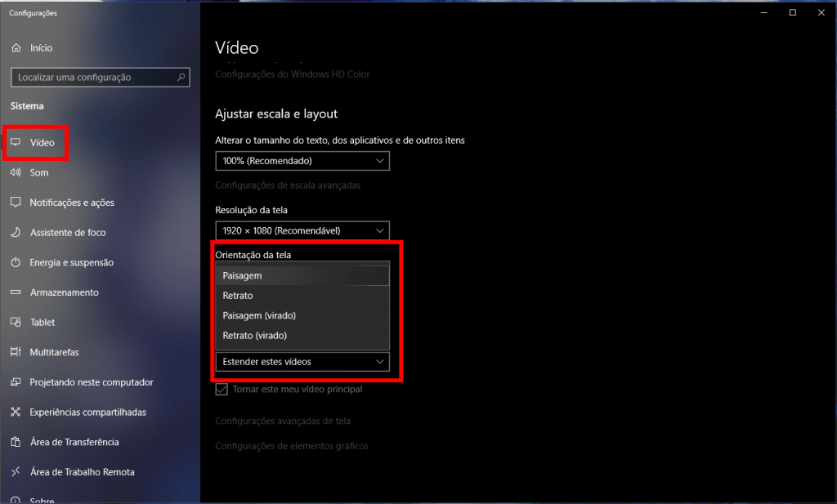
Task: Click the search magnifier icon
Action: pos(181,78)
